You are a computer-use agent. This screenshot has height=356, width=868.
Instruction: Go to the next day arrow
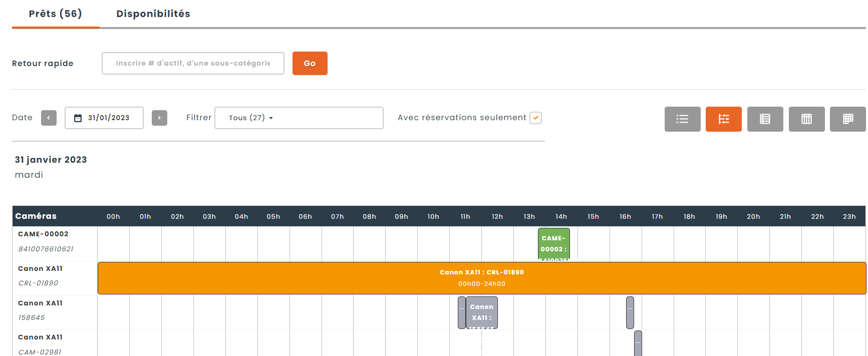tap(159, 118)
